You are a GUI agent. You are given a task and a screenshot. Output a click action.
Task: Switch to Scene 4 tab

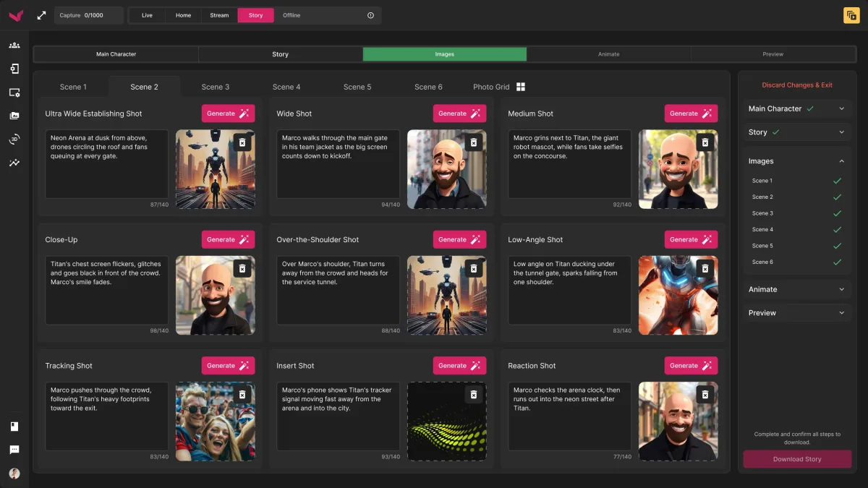286,87
